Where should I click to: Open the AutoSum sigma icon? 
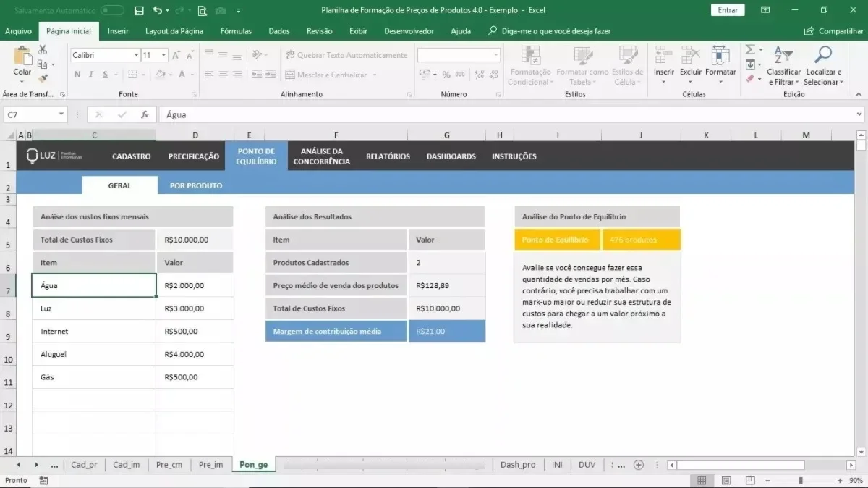750,50
